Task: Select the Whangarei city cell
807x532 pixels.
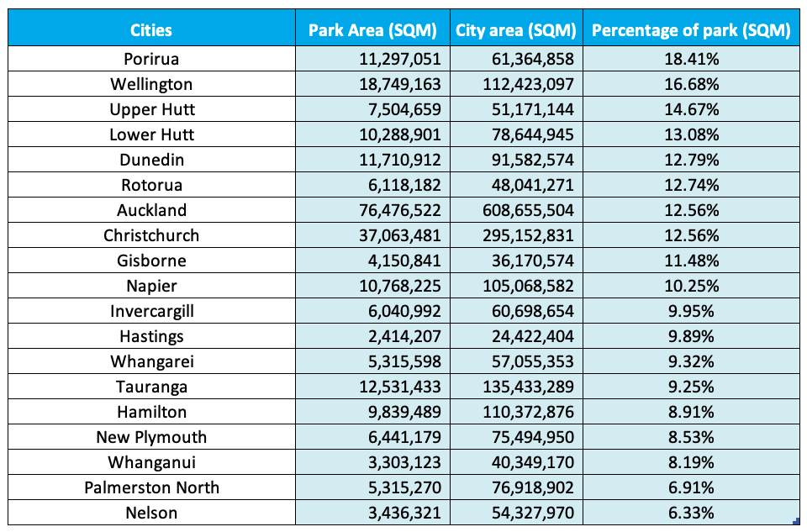Action: point(151,361)
